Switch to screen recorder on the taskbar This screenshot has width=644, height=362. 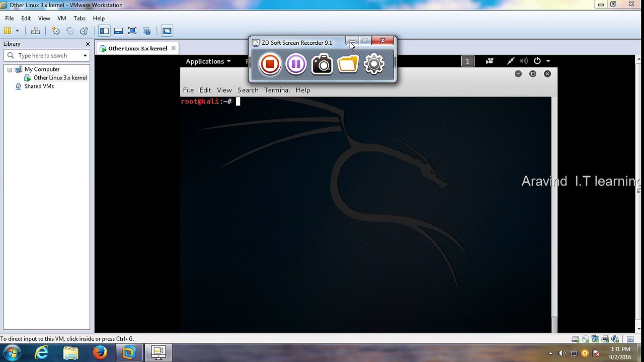coord(158,353)
